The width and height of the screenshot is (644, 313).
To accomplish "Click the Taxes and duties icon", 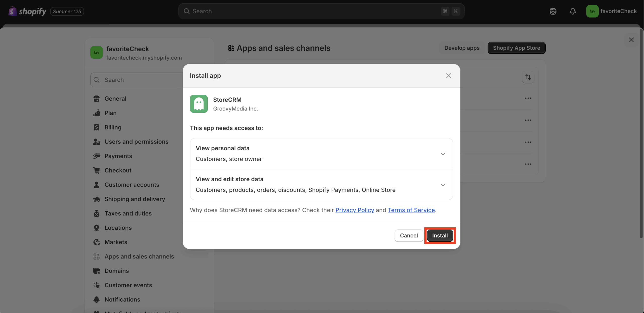I will coord(97,213).
